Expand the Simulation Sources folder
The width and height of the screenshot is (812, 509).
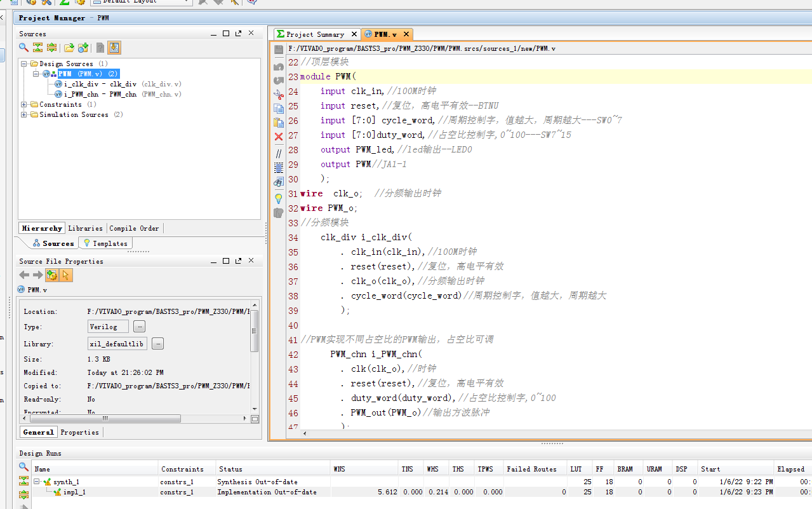(x=23, y=114)
